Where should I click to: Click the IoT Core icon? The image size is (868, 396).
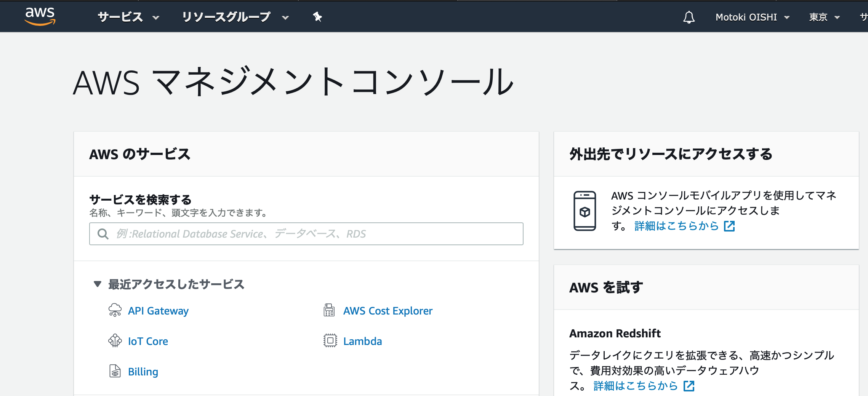tap(115, 340)
